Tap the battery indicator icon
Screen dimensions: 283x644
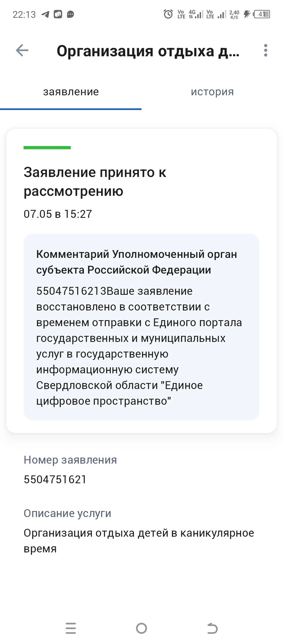tap(262, 14)
